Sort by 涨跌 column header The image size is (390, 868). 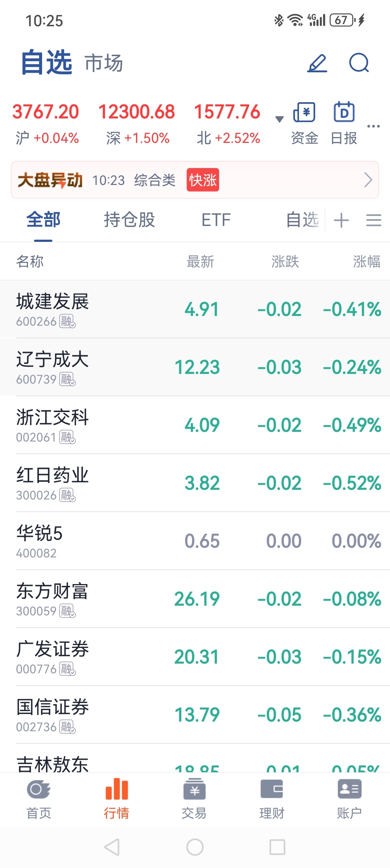(x=285, y=262)
